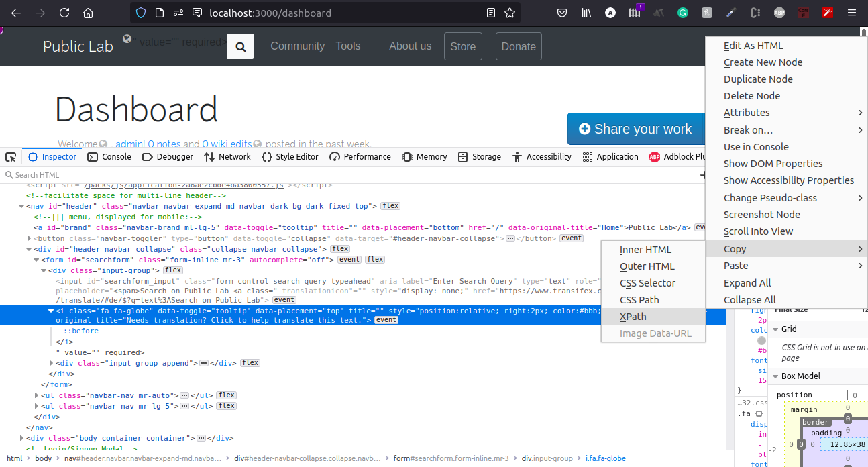The height and width of the screenshot is (467, 868).
Task: Select XPath in the Copy submenu
Action: [x=653, y=317]
